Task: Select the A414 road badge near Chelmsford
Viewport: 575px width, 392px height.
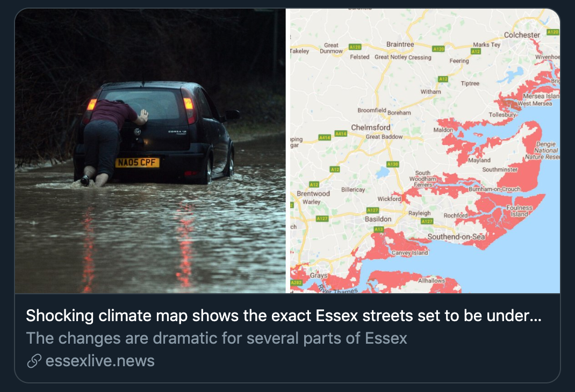Action: click(341, 133)
